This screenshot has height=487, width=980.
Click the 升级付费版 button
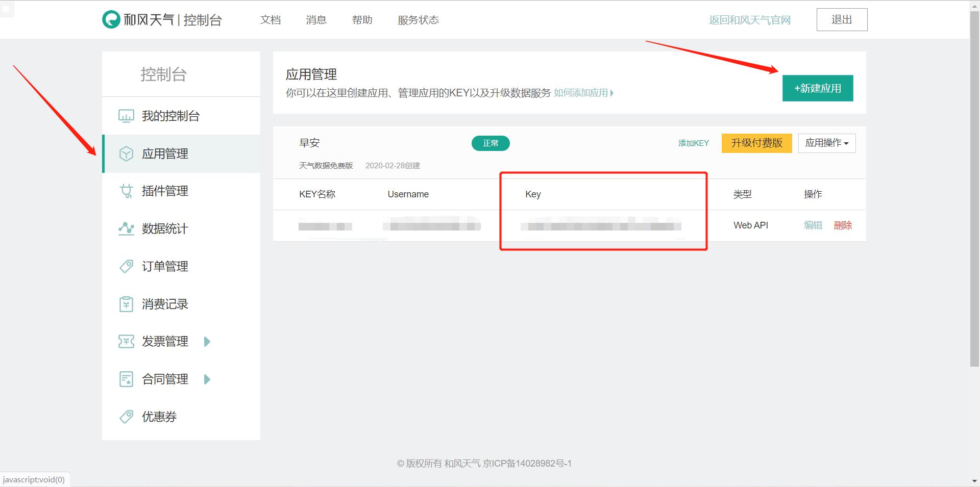point(756,143)
